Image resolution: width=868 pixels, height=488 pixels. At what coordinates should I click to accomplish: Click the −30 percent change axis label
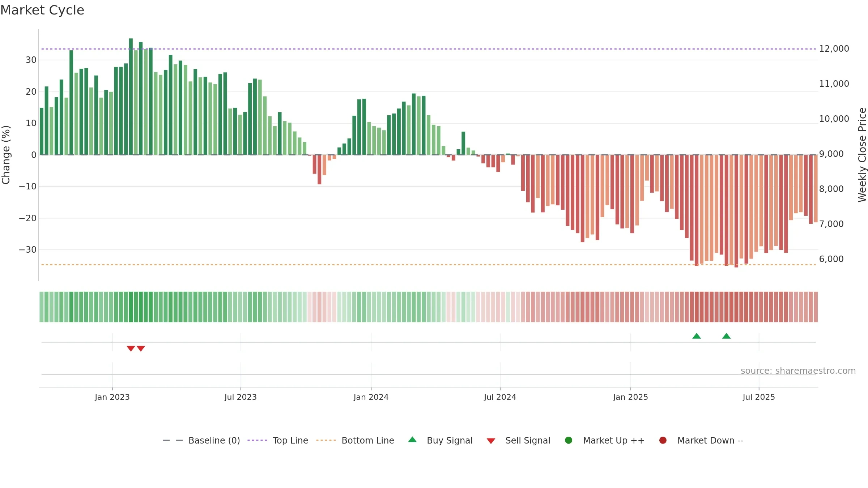coord(28,250)
